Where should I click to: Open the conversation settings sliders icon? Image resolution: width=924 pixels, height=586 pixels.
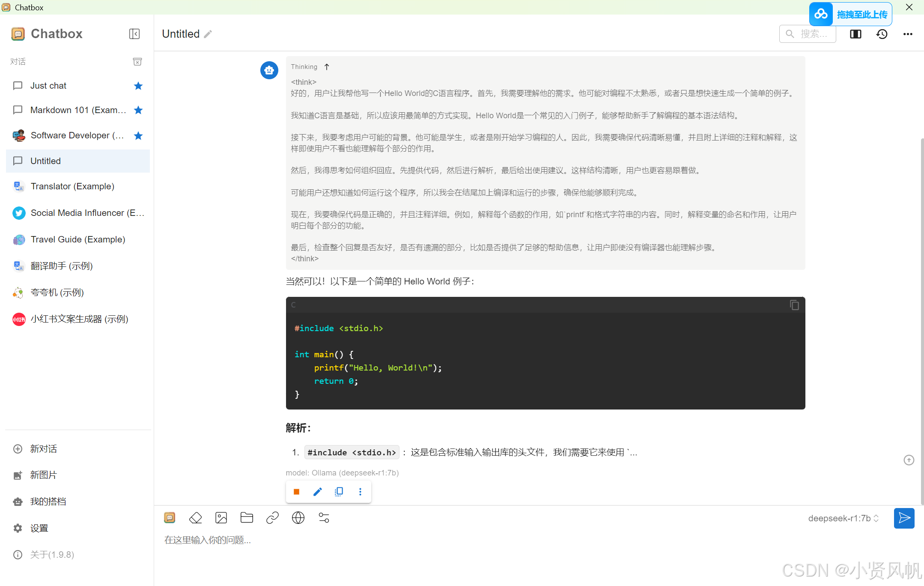(x=324, y=518)
